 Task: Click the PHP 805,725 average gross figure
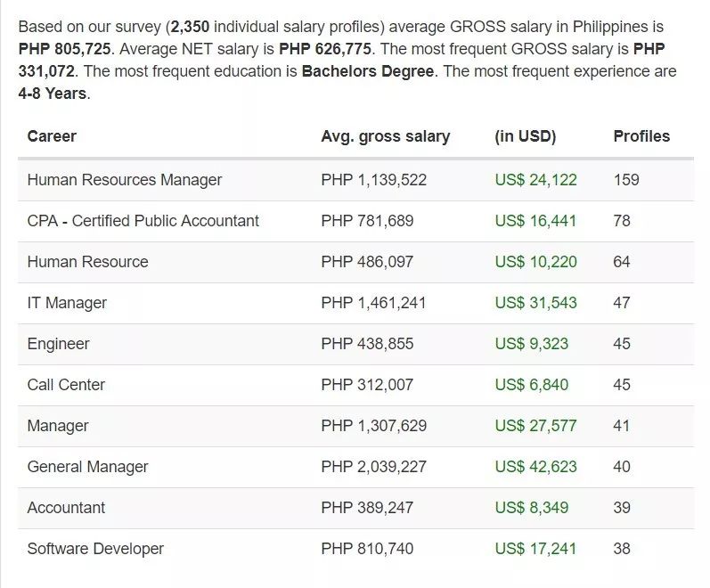point(64,49)
